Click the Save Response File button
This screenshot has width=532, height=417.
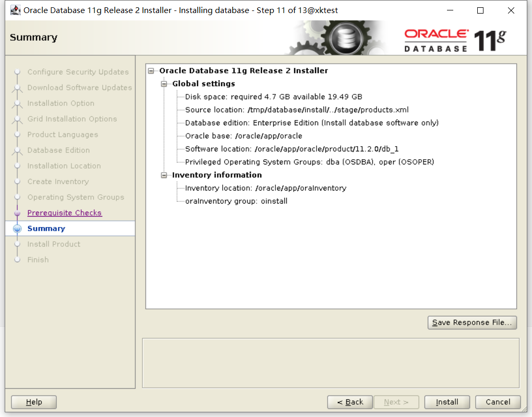pos(472,322)
